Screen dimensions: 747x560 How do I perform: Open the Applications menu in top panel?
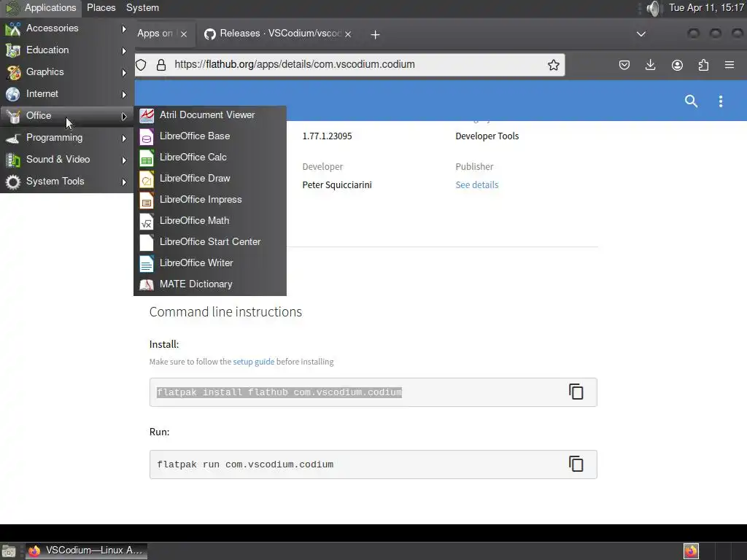41,7
